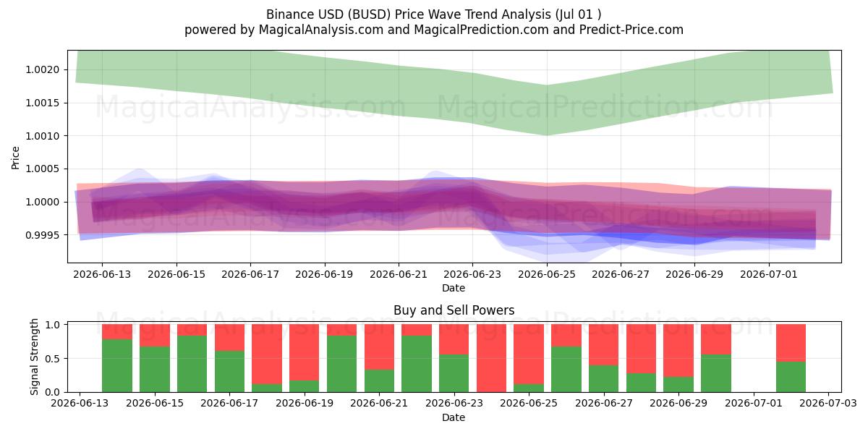Click the 1.0020 price axis tick label

(46, 69)
